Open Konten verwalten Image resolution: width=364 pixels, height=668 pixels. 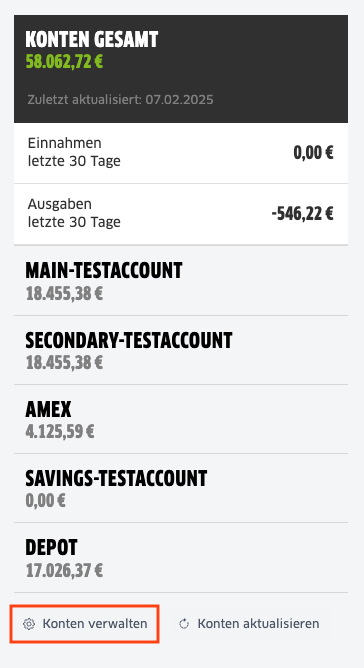click(85, 624)
